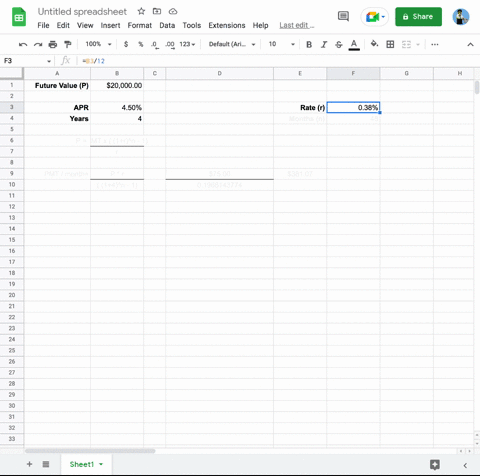Open comment history icon
The image size is (480, 476).
tap(343, 16)
